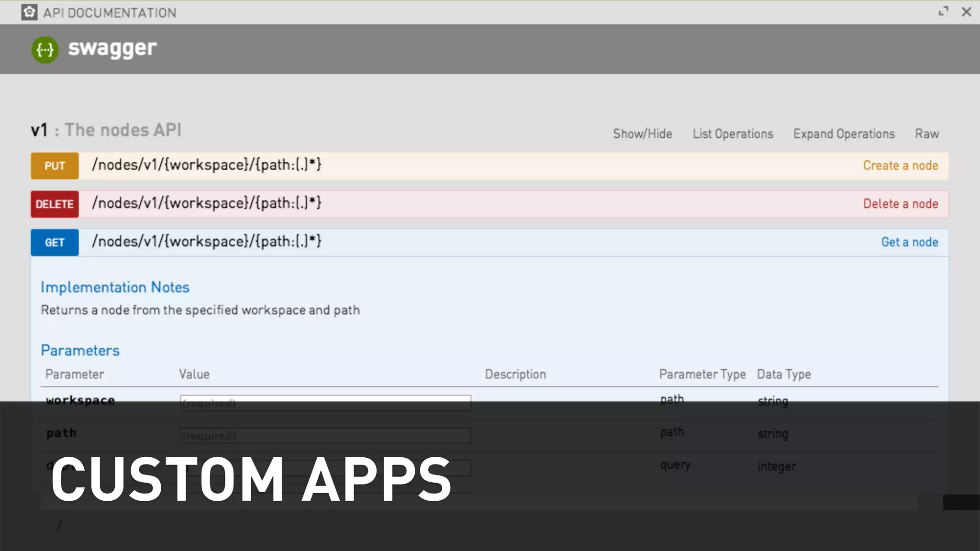The width and height of the screenshot is (980, 551).
Task: Focus the path value input field
Action: (x=325, y=435)
